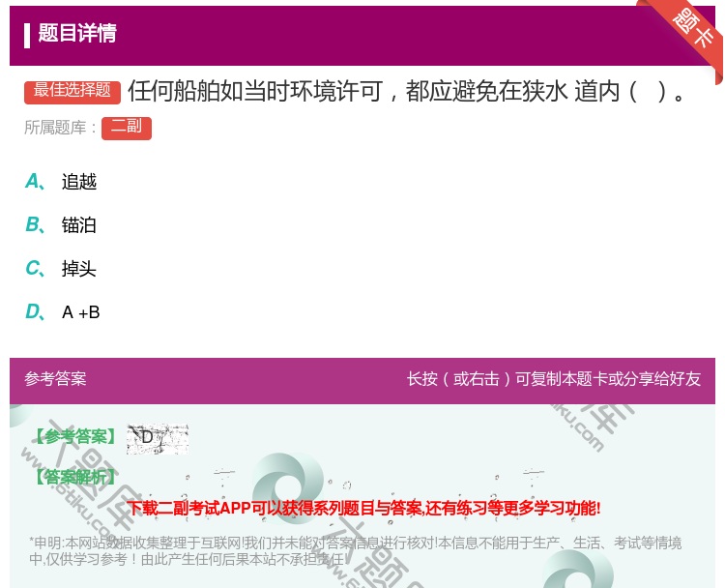Image resolution: width=725 pixels, height=588 pixels.
Task: Click the 题卡 corner ribbon
Action: pos(693,31)
